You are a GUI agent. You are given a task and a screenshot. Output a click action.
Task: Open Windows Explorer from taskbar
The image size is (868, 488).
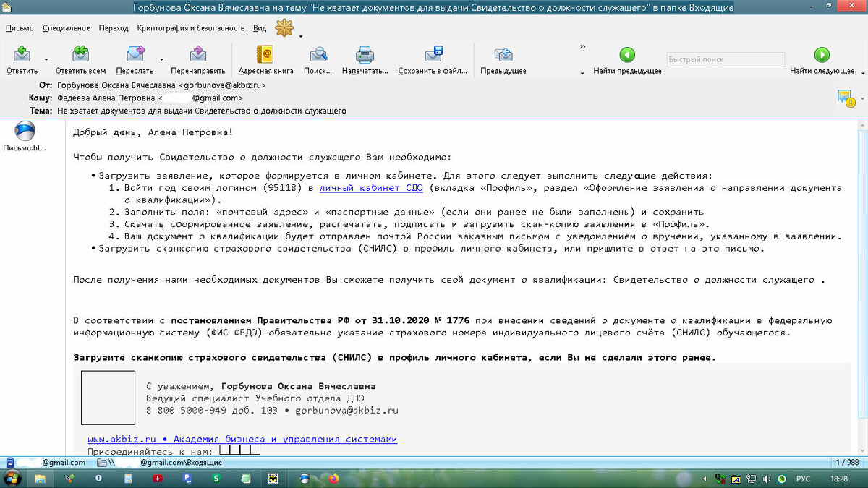40,478
